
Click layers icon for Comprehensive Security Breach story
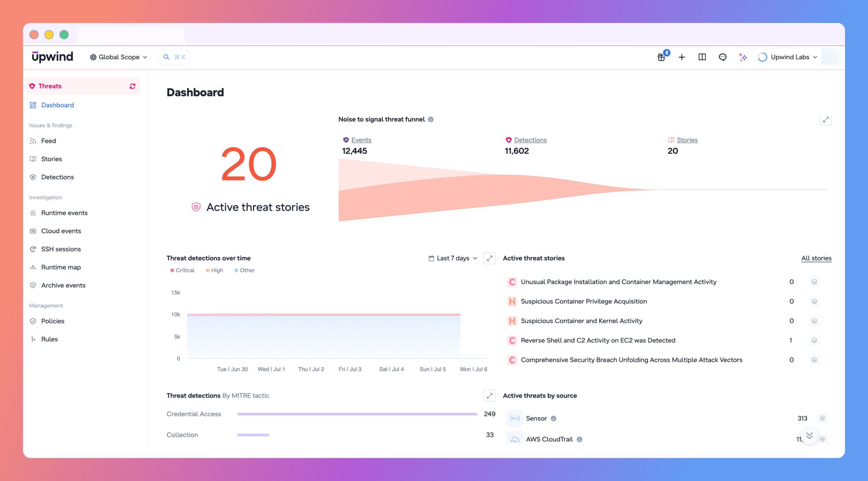(x=814, y=360)
